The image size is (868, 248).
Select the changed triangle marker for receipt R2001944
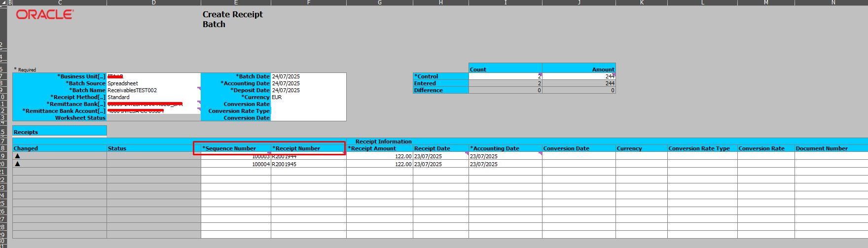[18, 156]
